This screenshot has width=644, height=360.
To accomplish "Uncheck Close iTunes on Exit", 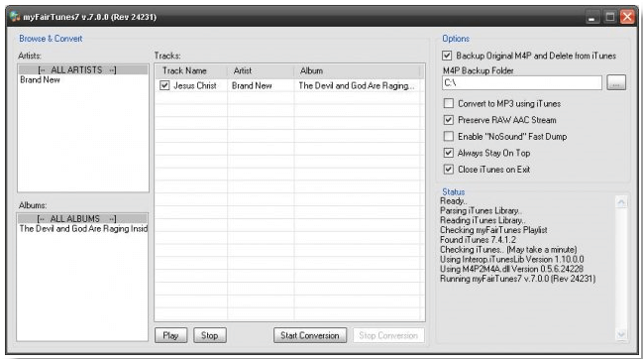I will [x=449, y=170].
